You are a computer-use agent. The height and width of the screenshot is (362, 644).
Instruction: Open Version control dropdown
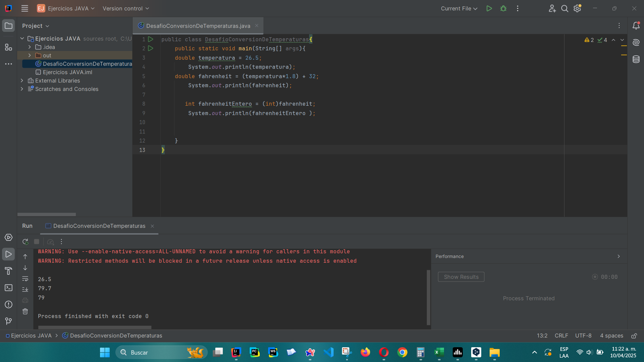click(x=126, y=8)
